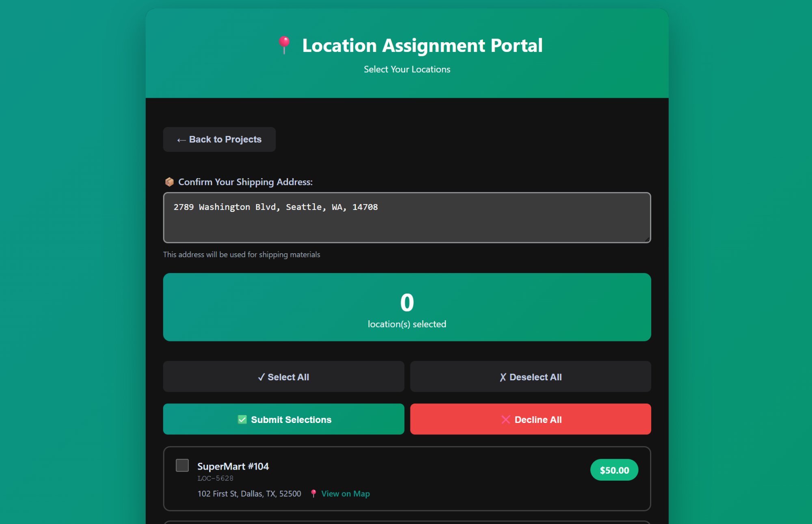Image resolution: width=812 pixels, height=524 pixels.
Task: Click the X icon in Decline All
Action: 505,419
